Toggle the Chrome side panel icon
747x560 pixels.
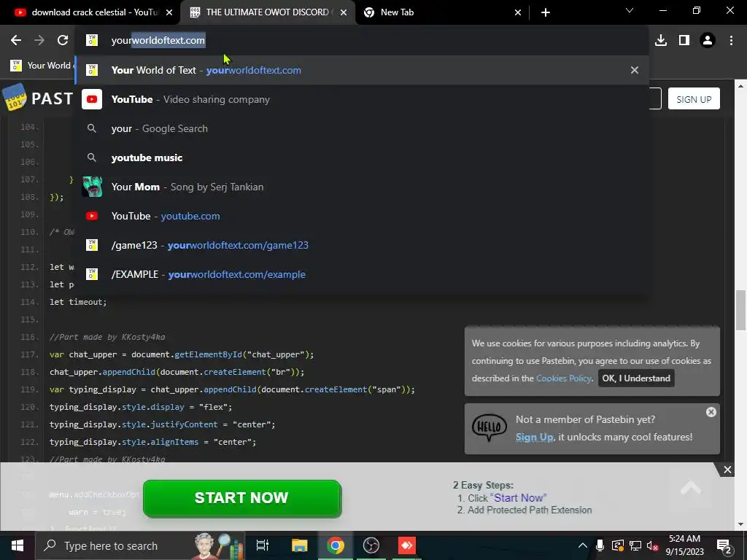coord(684,41)
